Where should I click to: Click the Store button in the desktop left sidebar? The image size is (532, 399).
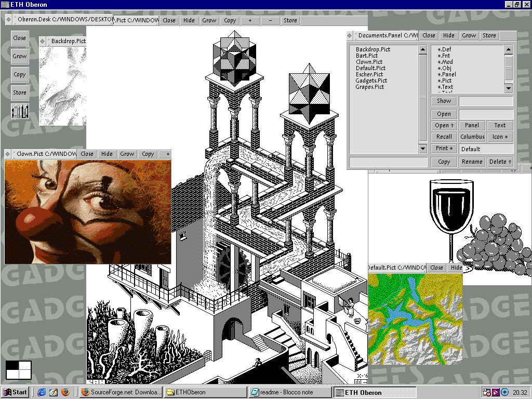(x=20, y=92)
